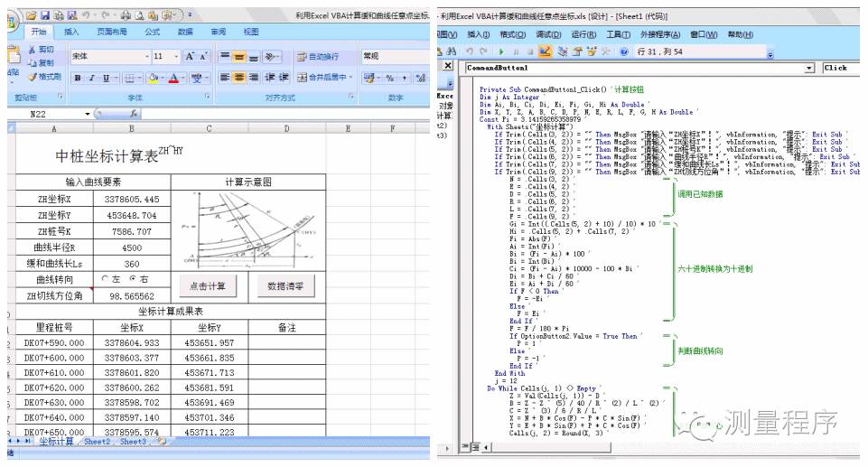Image resolution: width=868 pixels, height=467 pixels.
Task: Click the Copy icon in the clipboard group
Action: coord(32,62)
